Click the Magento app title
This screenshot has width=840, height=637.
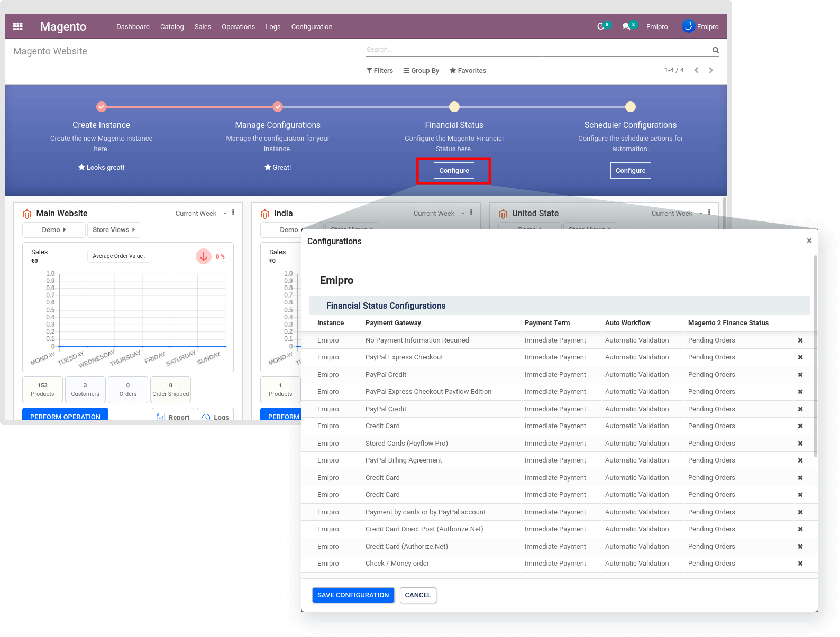click(x=63, y=26)
